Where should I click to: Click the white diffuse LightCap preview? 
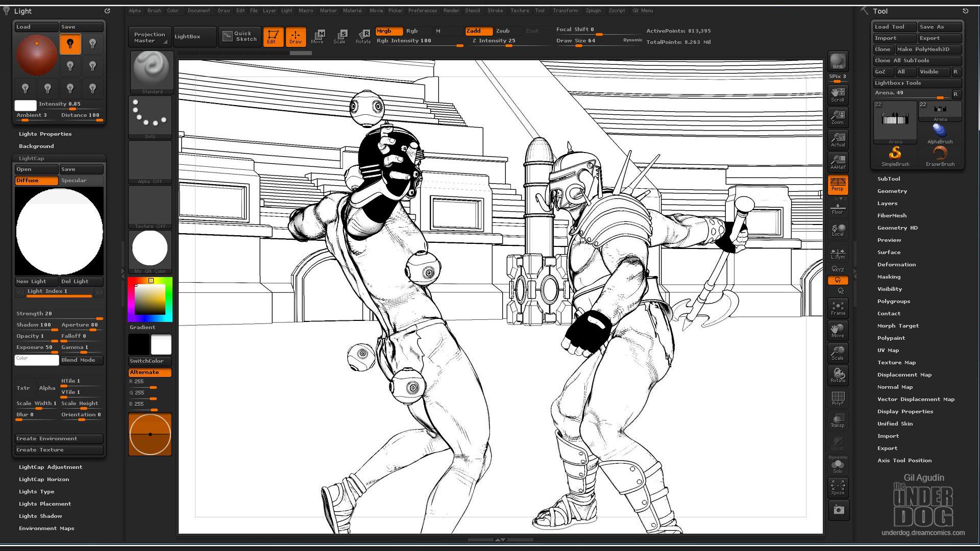(x=59, y=231)
